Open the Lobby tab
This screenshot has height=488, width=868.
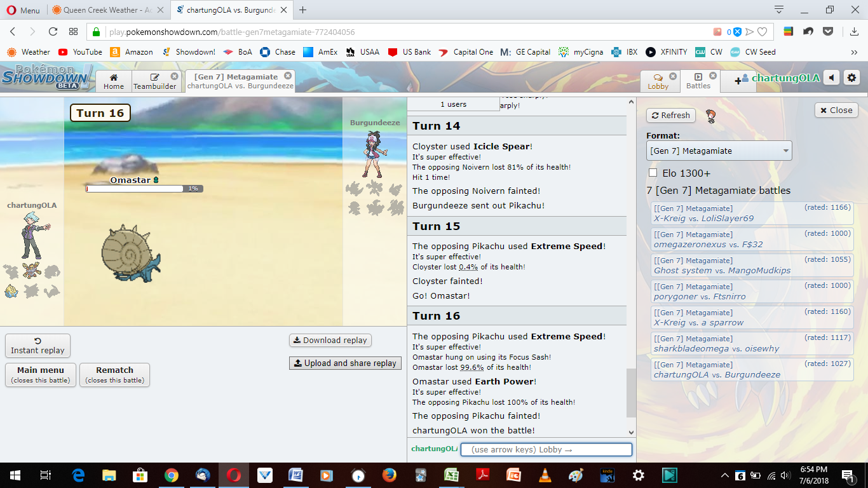point(658,81)
